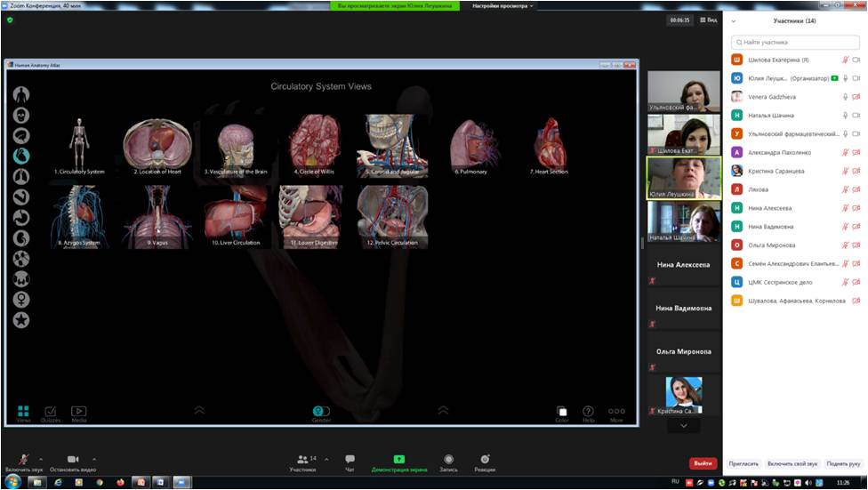Image resolution: width=868 pixels, height=490 pixels.
Task: Open the Quizzes section in anatomy atlas
Action: [x=51, y=412]
